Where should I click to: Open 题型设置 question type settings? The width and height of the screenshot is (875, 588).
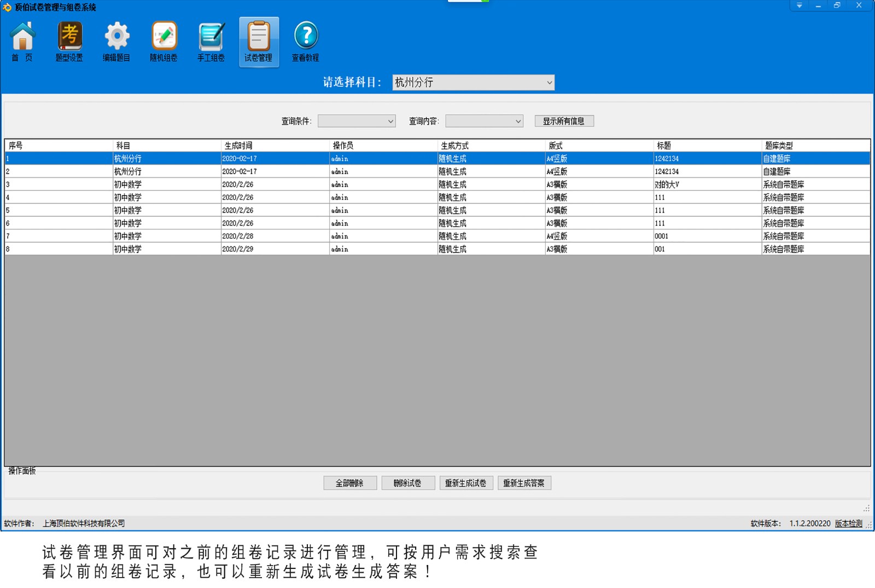pyautogui.click(x=69, y=42)
